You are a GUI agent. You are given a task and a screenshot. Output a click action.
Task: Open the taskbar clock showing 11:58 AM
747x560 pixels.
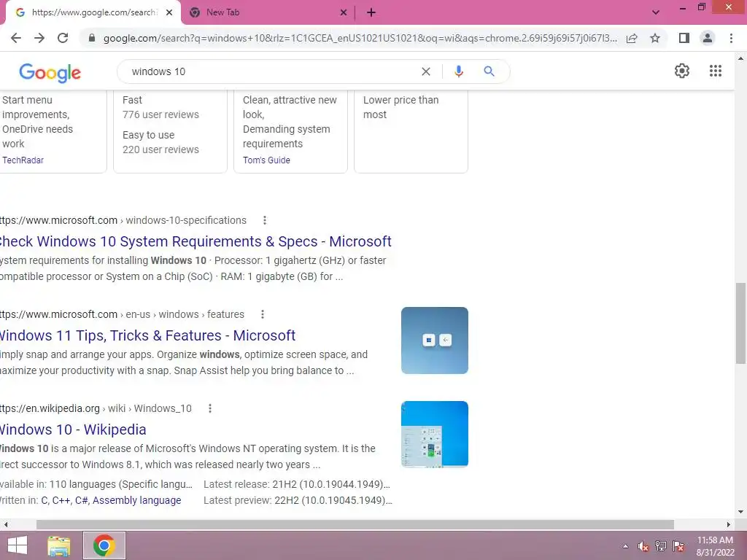coord(715,546)
